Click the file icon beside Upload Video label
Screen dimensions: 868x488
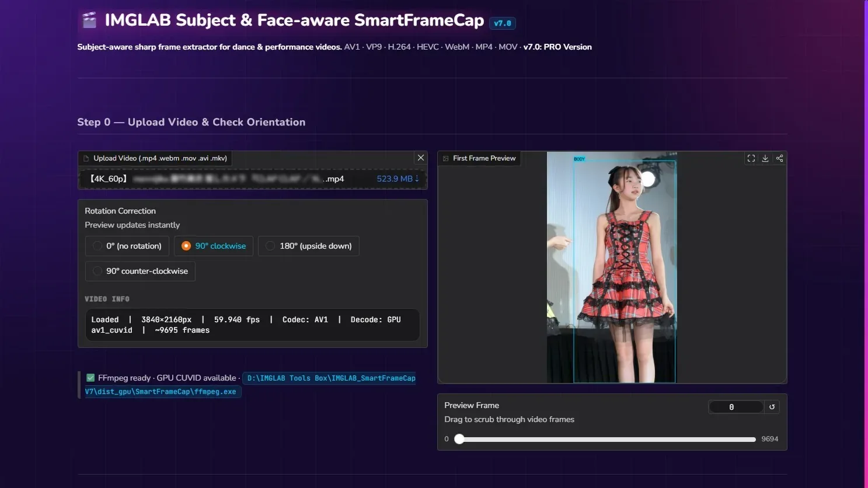pyautogui.click(x=86, y=158)
